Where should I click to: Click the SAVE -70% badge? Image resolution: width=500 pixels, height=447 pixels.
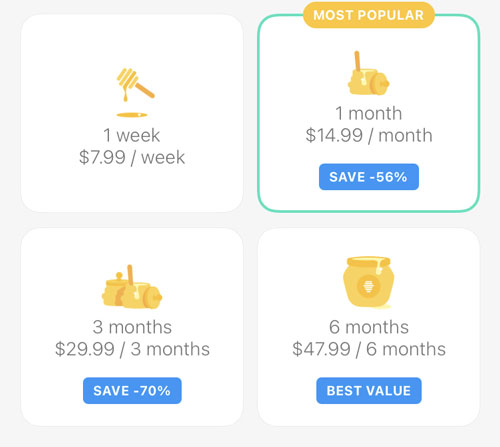[132, 391]
